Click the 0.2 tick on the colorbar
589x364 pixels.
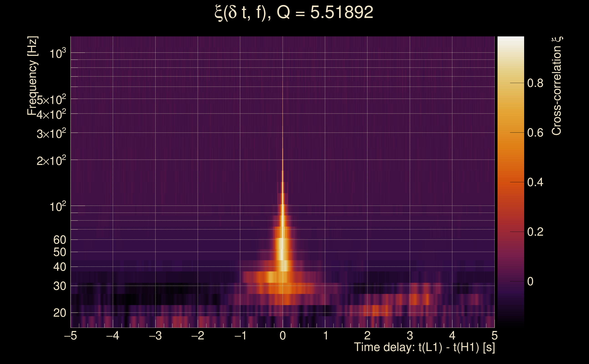coord(535,232)
